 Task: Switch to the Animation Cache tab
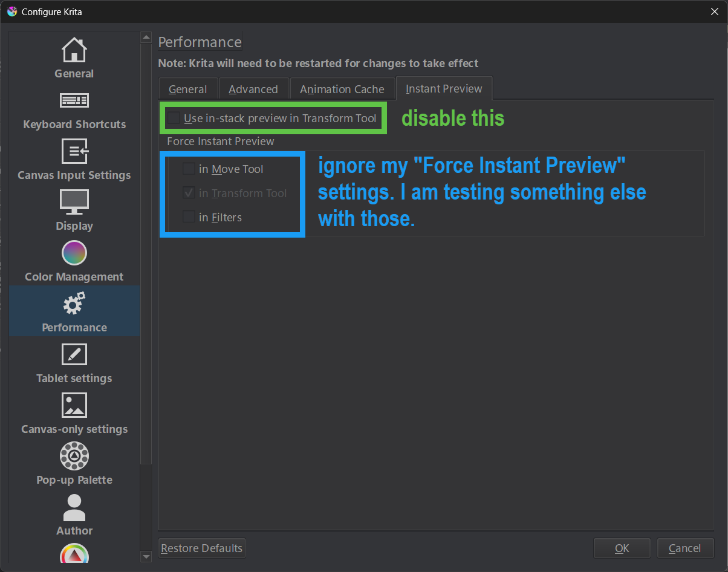pyautogui.click(x=342, y=89)
